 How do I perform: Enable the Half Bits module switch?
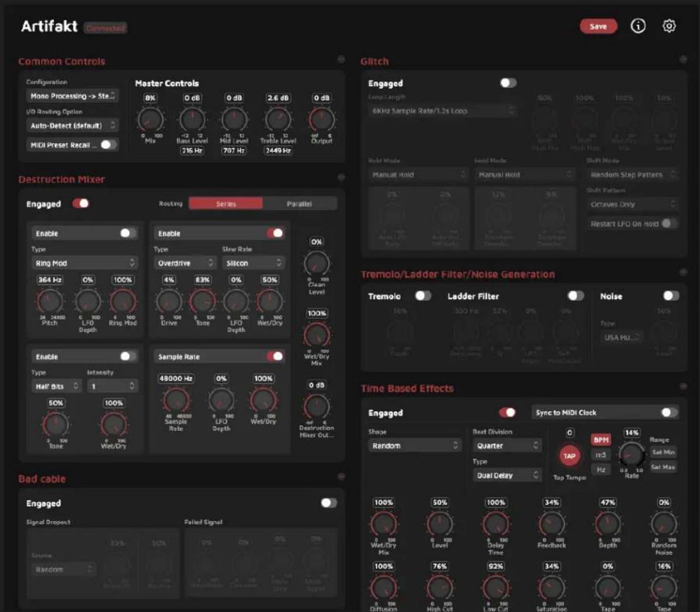[x=128, y=356]
